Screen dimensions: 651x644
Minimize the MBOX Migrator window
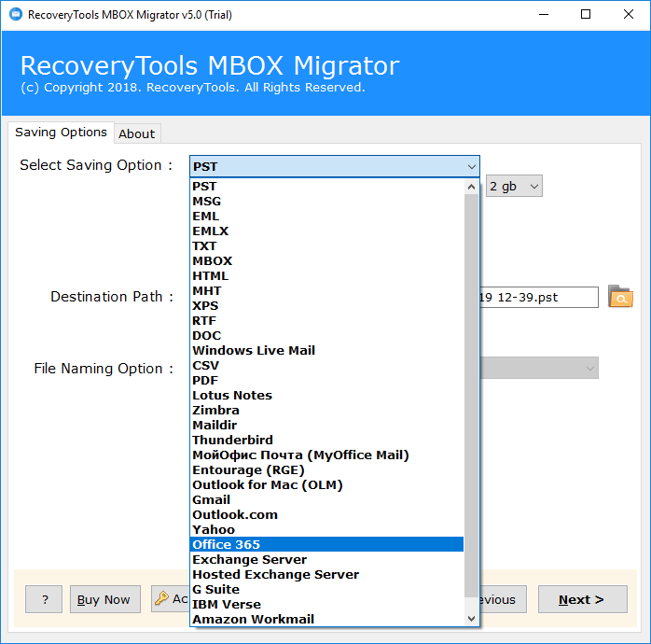point(544,15)
